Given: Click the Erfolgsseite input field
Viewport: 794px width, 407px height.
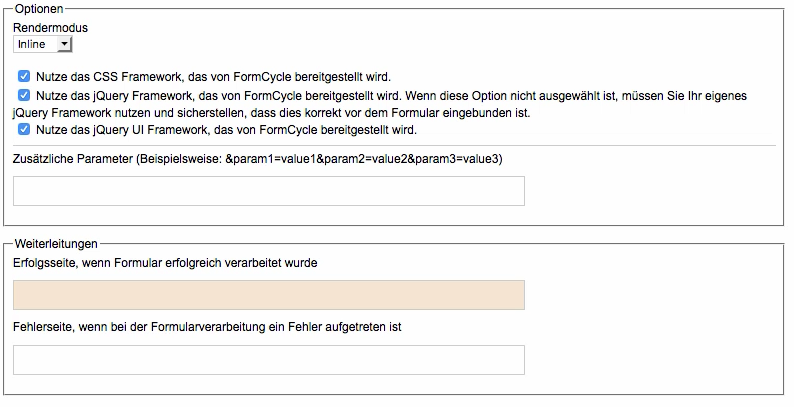Looking at the screenshot, I should 269,295.
